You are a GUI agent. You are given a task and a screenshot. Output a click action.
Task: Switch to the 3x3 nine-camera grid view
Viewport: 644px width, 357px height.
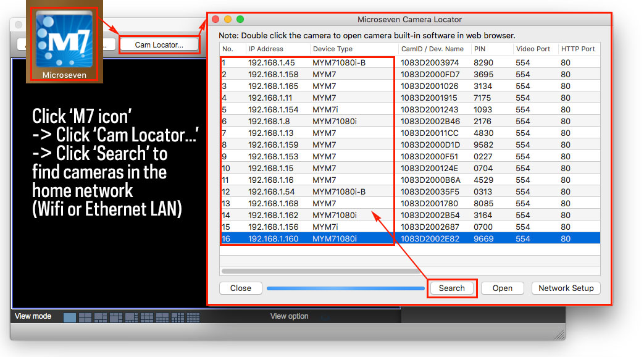click(x=146, y=317)
